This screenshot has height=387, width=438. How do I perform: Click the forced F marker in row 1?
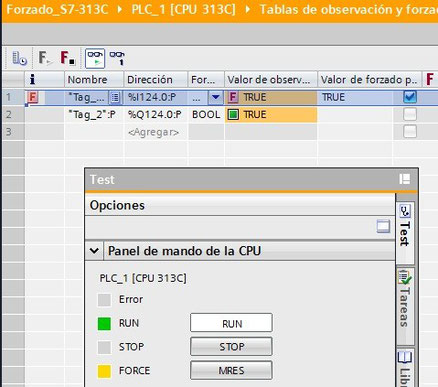(33, 97)
